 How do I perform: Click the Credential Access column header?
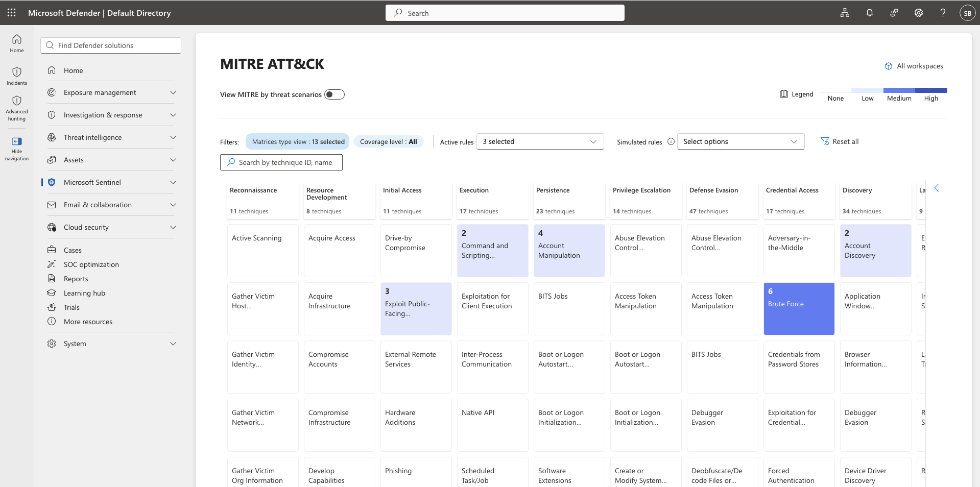(x=799, y=201)
